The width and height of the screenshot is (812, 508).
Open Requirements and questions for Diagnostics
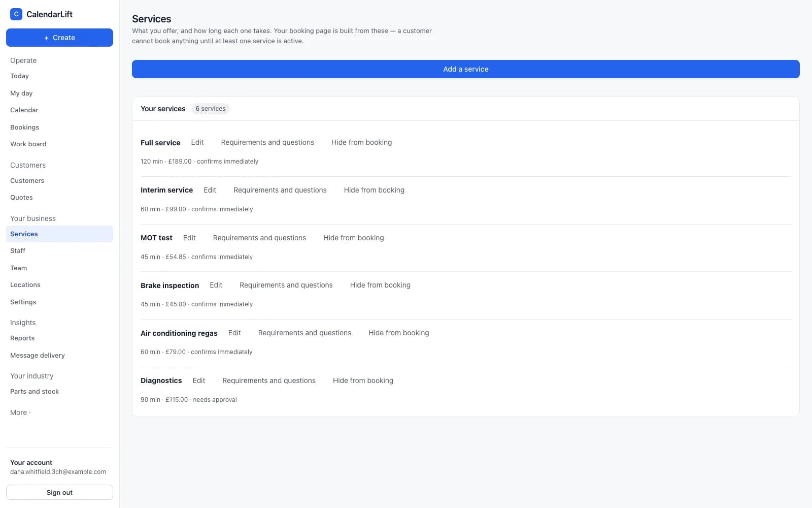click(269, 380)
